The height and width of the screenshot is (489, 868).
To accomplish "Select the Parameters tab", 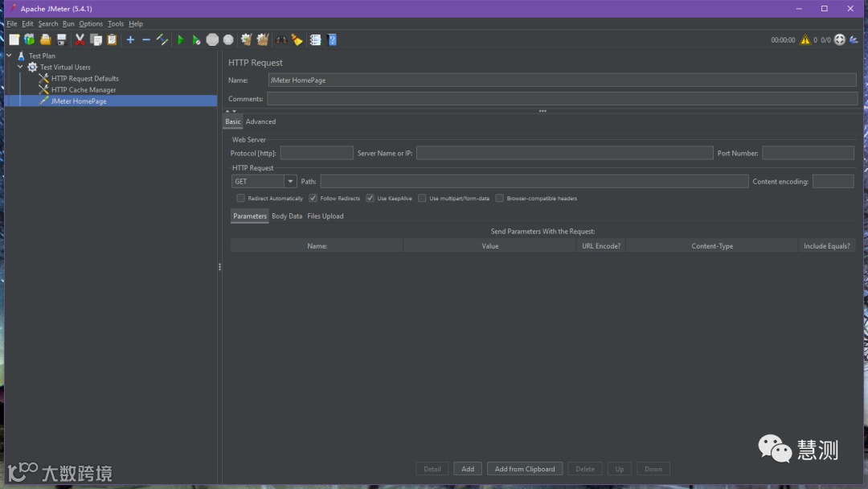I will (250, 216).
